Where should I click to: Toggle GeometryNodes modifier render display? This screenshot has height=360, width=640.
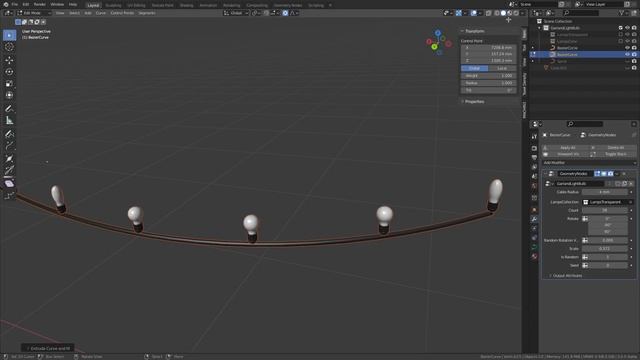[610, 174]
